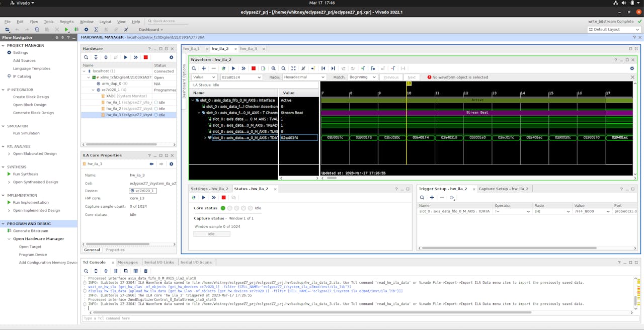Collapse the PROJECT MANAGER section
This screenshot has width=644, height=330.
pos(4,45)
